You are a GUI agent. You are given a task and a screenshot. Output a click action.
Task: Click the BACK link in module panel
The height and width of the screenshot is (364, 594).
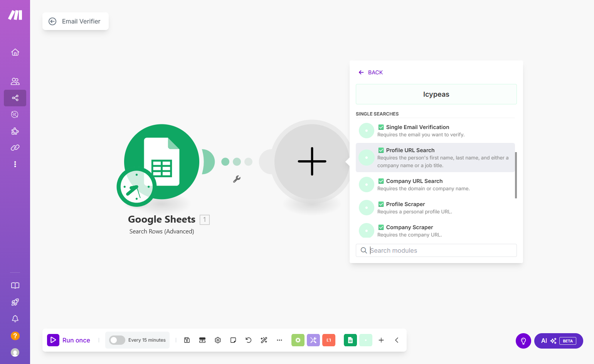(370, 72)
